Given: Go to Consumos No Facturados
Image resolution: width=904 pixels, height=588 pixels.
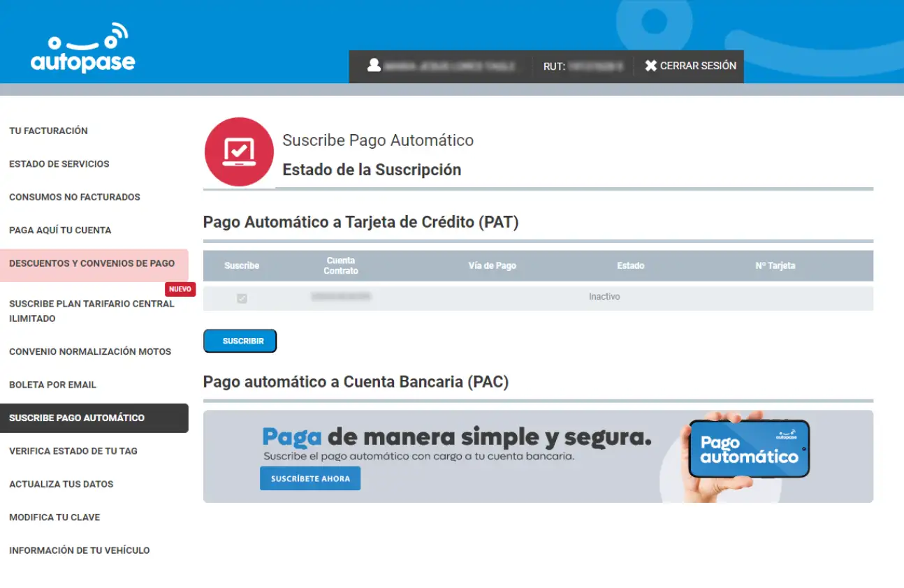Looking at the screenshot, I should [x=75, y=197].
